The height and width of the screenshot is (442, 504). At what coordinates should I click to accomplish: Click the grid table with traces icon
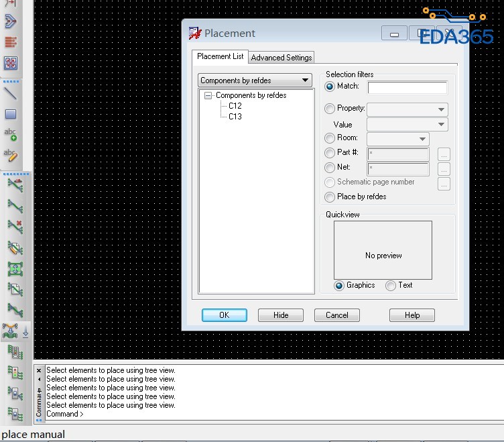tap(15, 352)
